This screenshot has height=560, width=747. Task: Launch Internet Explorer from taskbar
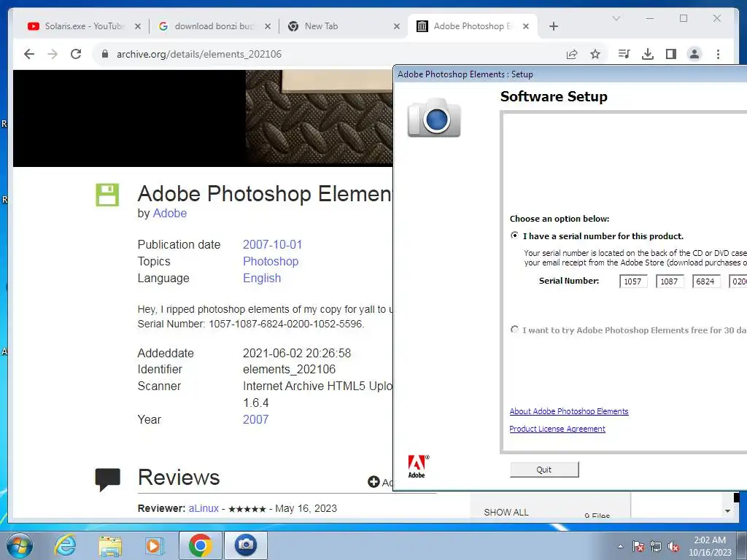(x=65, y=545)
